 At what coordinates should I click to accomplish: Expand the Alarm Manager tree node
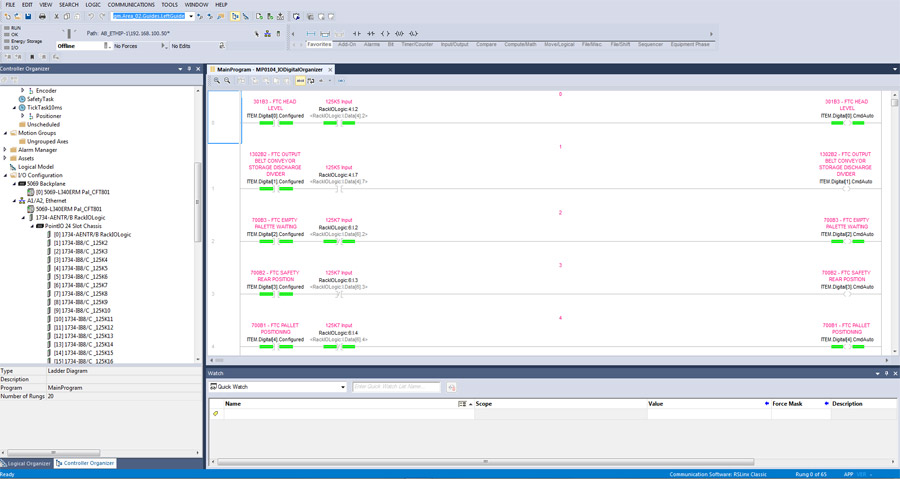[6, 150]
